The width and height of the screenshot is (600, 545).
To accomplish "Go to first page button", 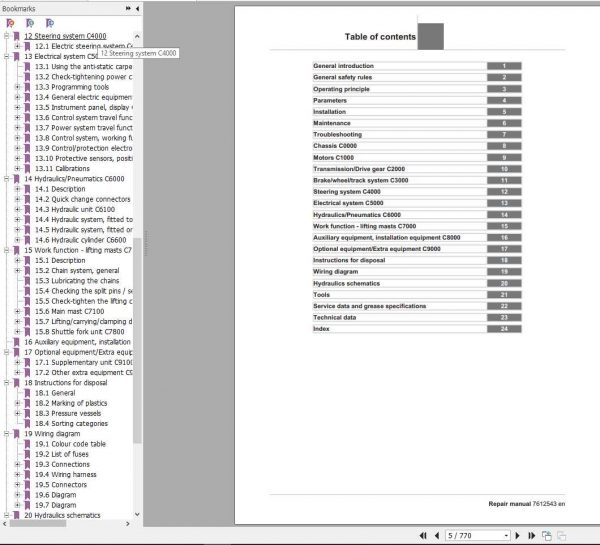I will point(423,535).
